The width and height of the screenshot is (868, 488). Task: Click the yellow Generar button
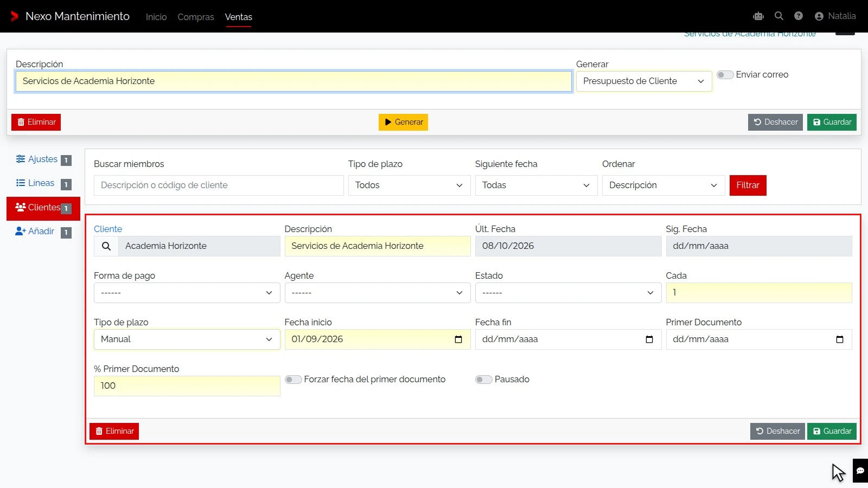point(403,122)
